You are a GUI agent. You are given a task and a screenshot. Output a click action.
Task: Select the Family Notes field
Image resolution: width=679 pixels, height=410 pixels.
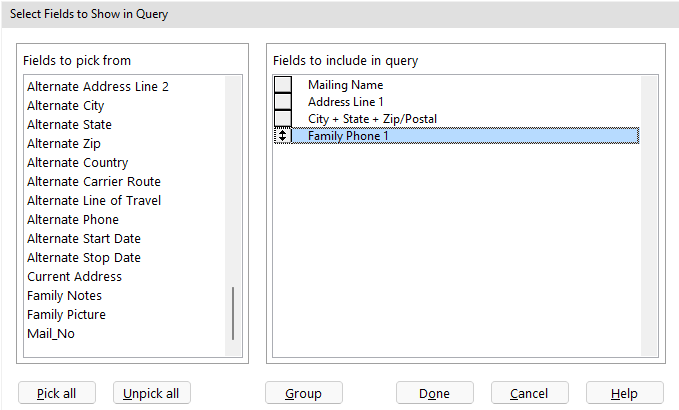click(64, 296)
